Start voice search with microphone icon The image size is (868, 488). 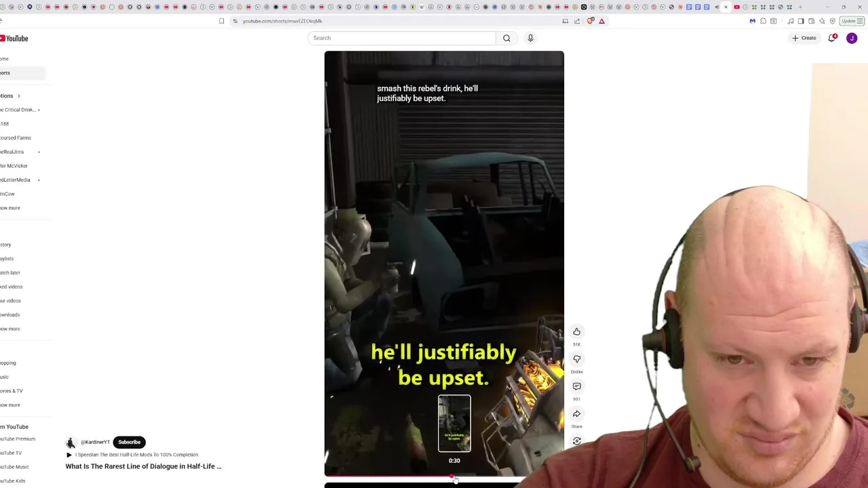pyautogui.click(x=530, y=38)
